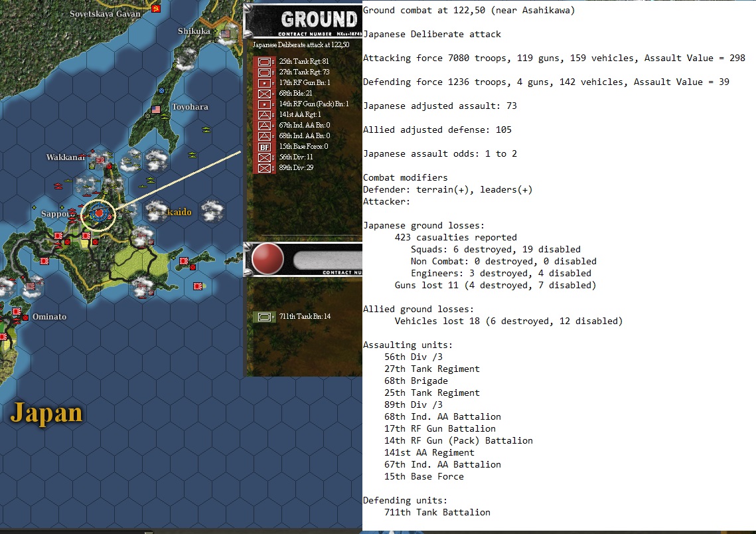Click 'Defender: terrain(+), leaders(+)' line
This screenshot has height=534, width=756.
(448, 189)
